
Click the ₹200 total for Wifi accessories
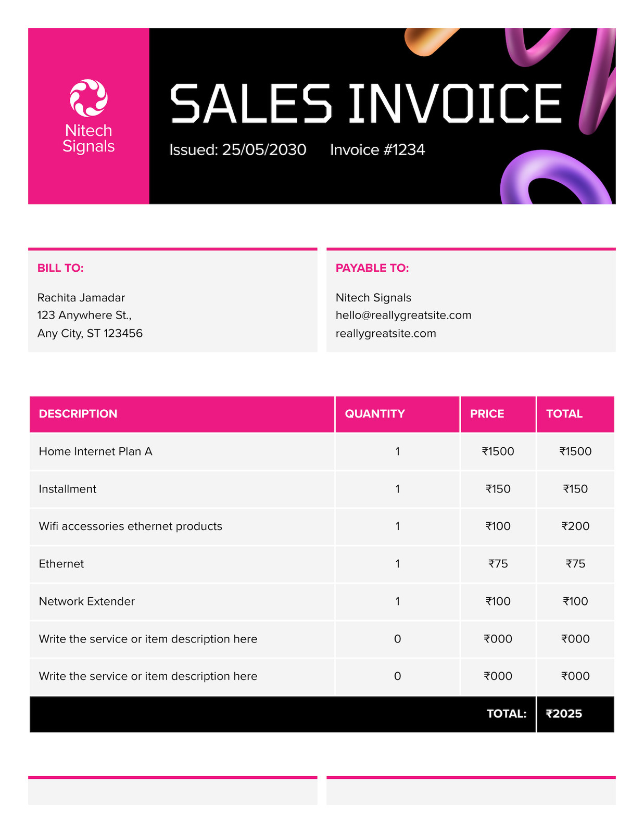(x=576, y=526)
